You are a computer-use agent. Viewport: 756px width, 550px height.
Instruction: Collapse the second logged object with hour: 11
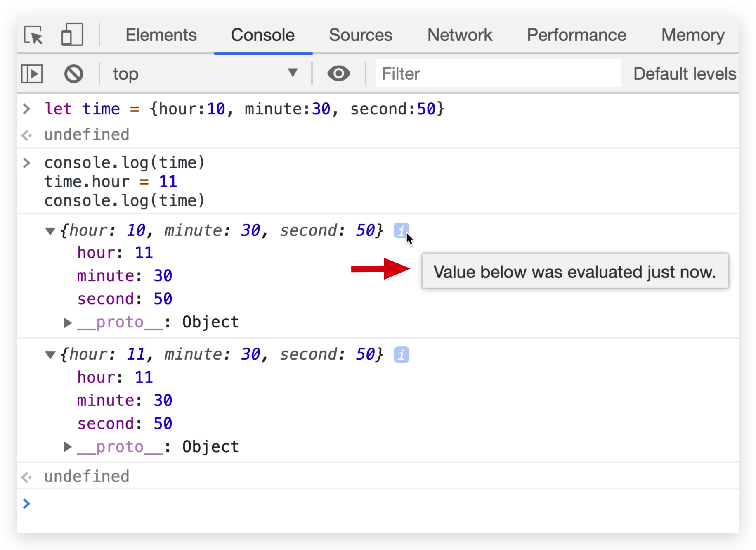[x=50, y=355]
